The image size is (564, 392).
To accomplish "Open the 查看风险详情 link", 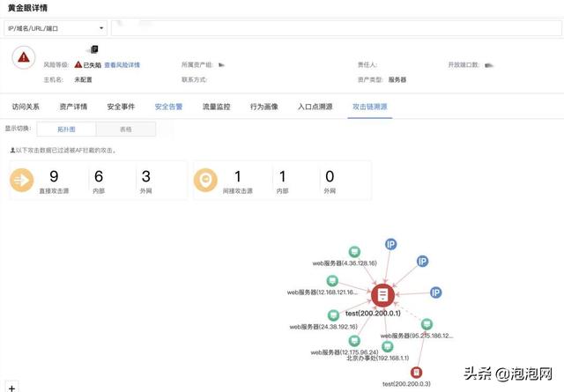I will coord(122,65).
